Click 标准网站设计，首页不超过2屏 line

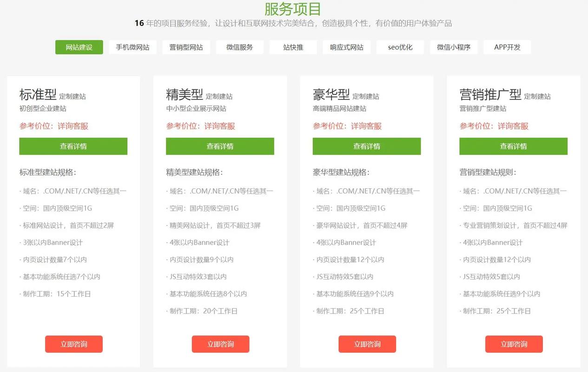click(x=66, y=226)
